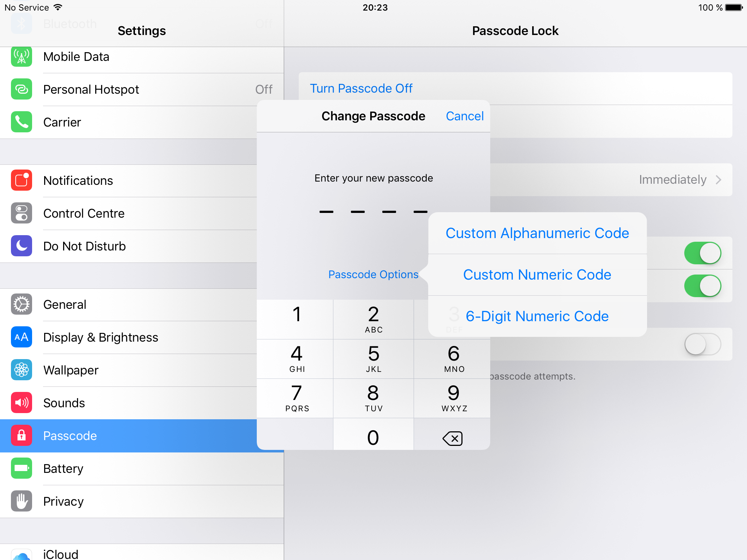This screenshot has height=560, width=747.
Task: Click Turn Passcode Off link
Action: (x=362, y=87)
